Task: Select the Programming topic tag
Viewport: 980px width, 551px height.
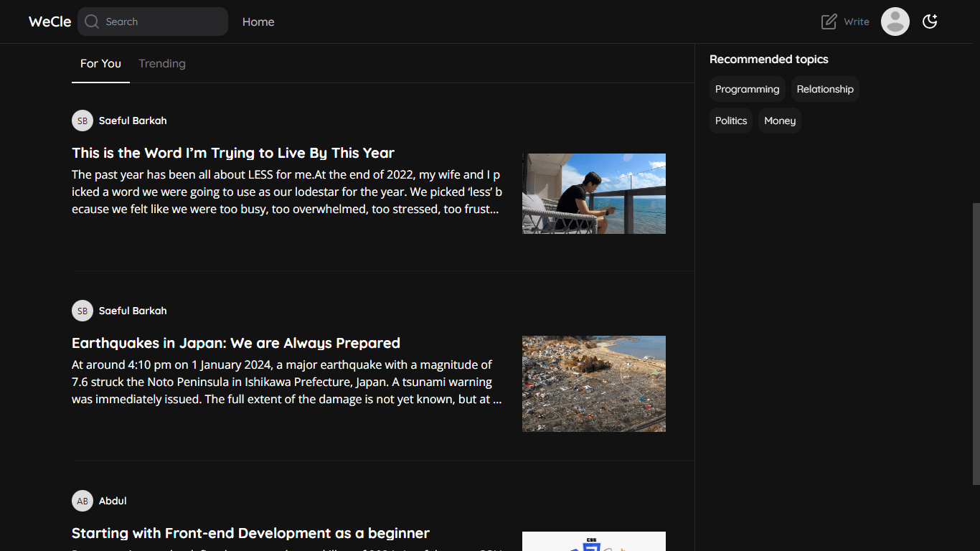Action: [x=747, y=89]
